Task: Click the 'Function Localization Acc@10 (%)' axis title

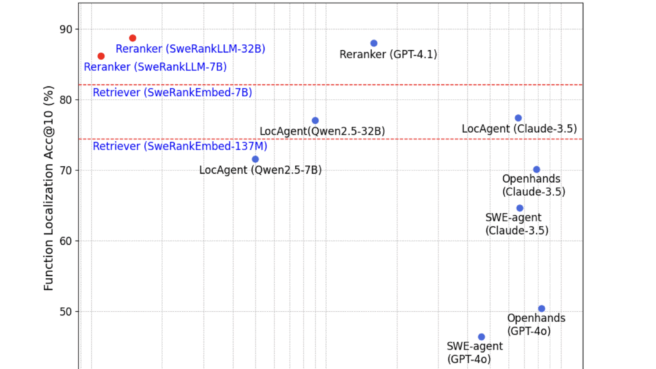Action: [x=49, y=188]
